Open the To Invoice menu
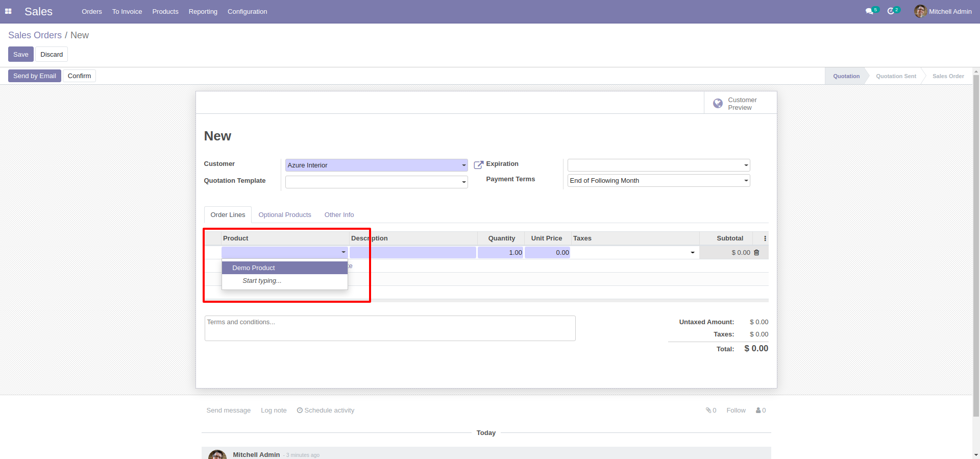This screenshot has width=980, height=459. tap(127, 11)
